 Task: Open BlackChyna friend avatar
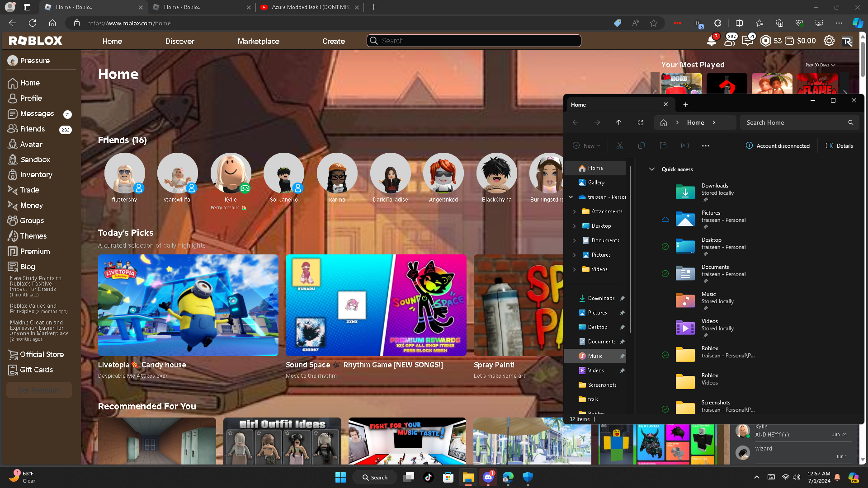pyautogui.click(x=496, y=173)
